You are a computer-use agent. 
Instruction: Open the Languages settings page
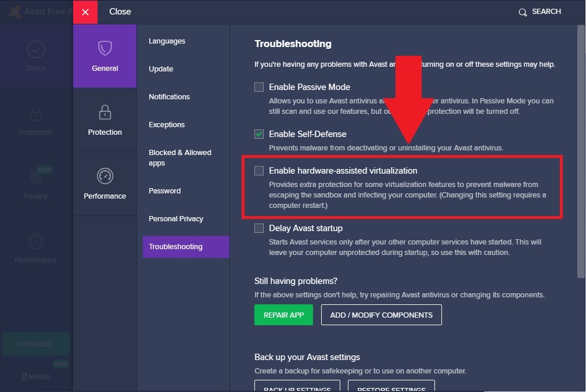coord(167,41)
